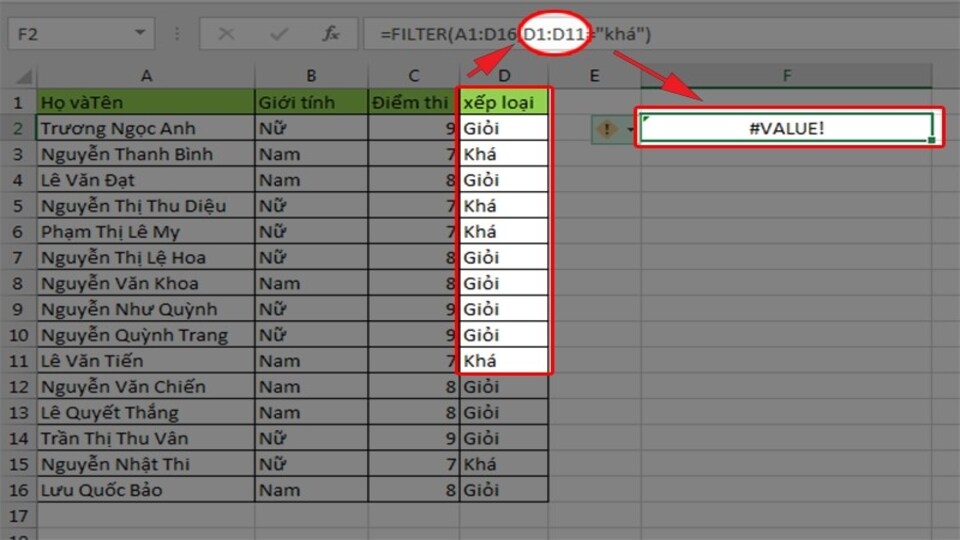Click cell "Nguyễn Thanh Bình"
The height and width of the screenshot is (540, 960).
pyautogui.click(x=146, y=154)
